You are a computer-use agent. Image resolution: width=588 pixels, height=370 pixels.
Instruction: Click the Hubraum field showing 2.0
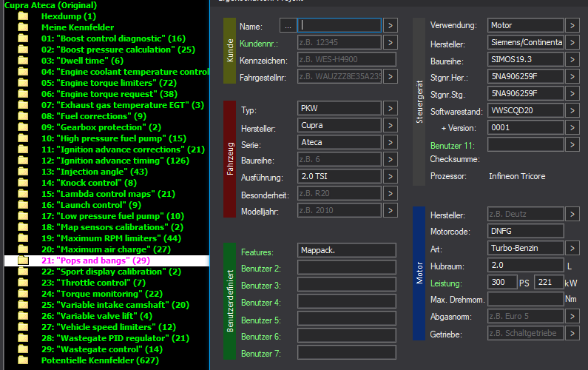coord(526,266)
